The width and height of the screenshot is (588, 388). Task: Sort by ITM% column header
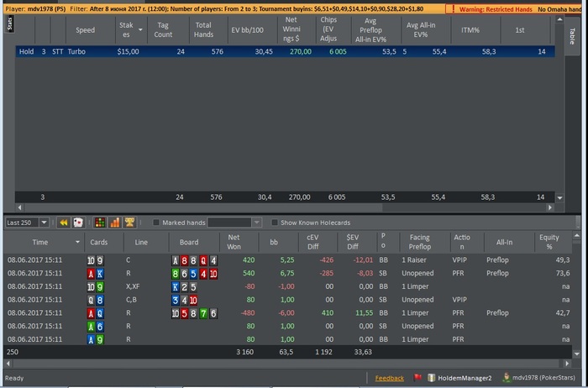470,30
